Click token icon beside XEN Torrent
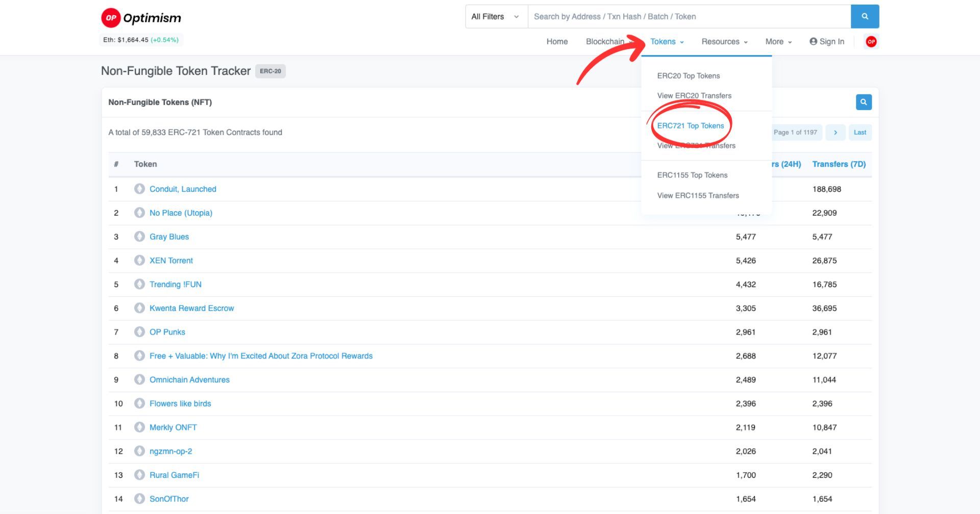The height and width of the screenshot is (514, 980). tap(139, 260)
